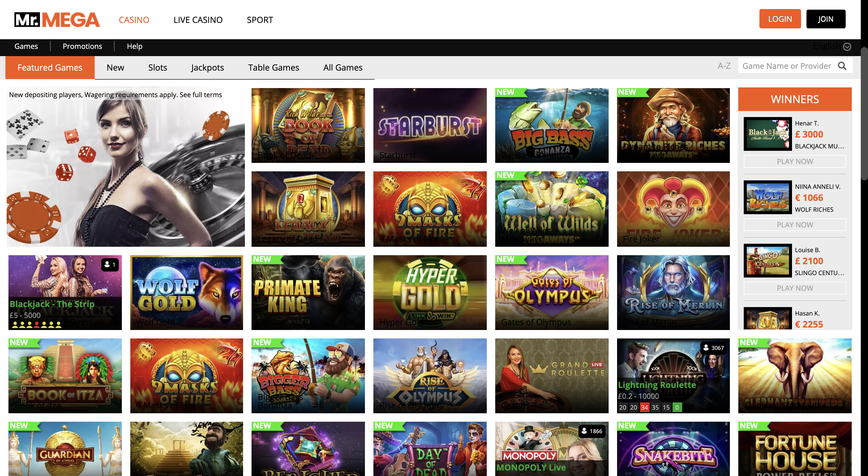The width and height of the screenshot is (868, 476).
Task: Open the Table Games tab
Action: (x=274, y=68)
